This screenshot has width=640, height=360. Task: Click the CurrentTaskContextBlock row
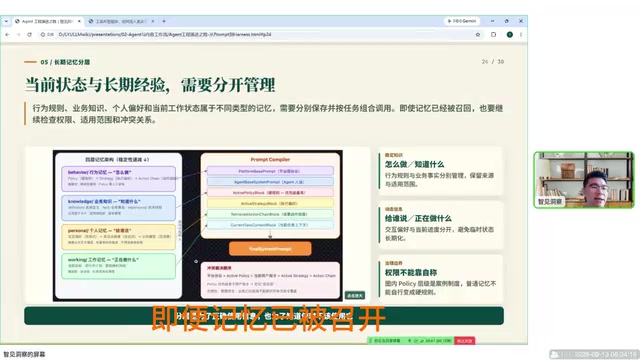pyautogui.click(x=270, y=225)
